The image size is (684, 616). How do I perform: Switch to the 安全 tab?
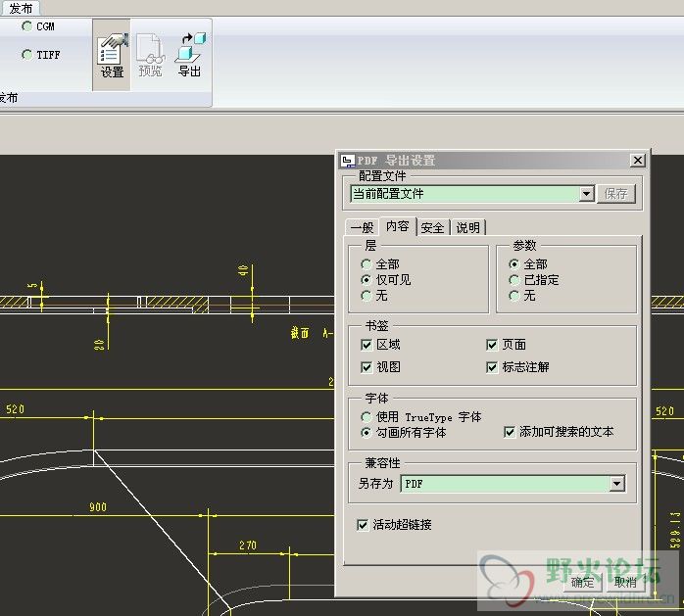point(432,227)
